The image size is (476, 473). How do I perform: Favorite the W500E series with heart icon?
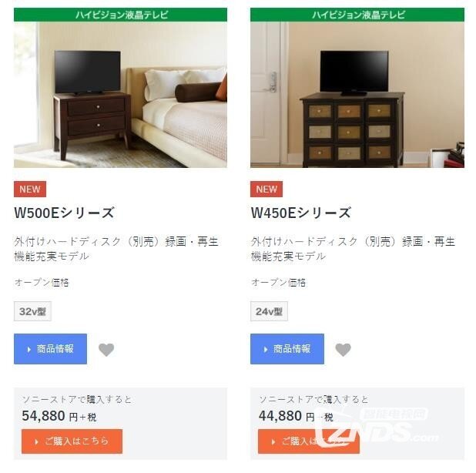pyautogui.click(x=106, y=350)
